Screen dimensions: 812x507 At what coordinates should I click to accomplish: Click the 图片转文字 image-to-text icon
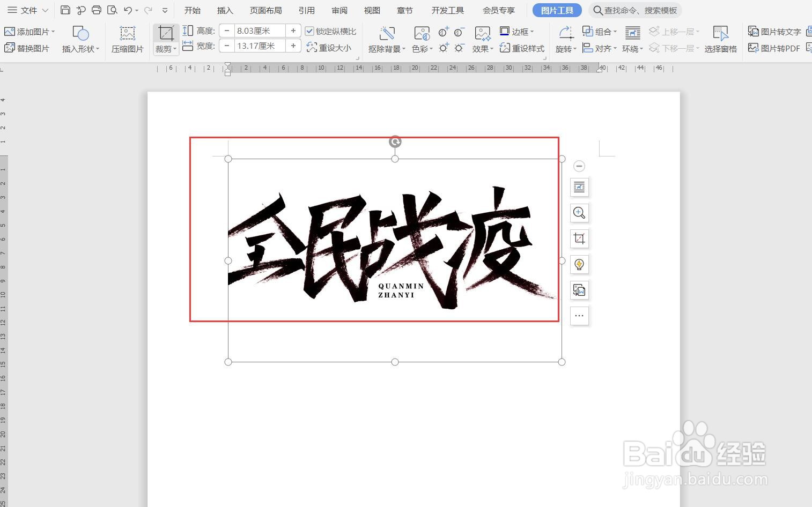coord(752,31)
